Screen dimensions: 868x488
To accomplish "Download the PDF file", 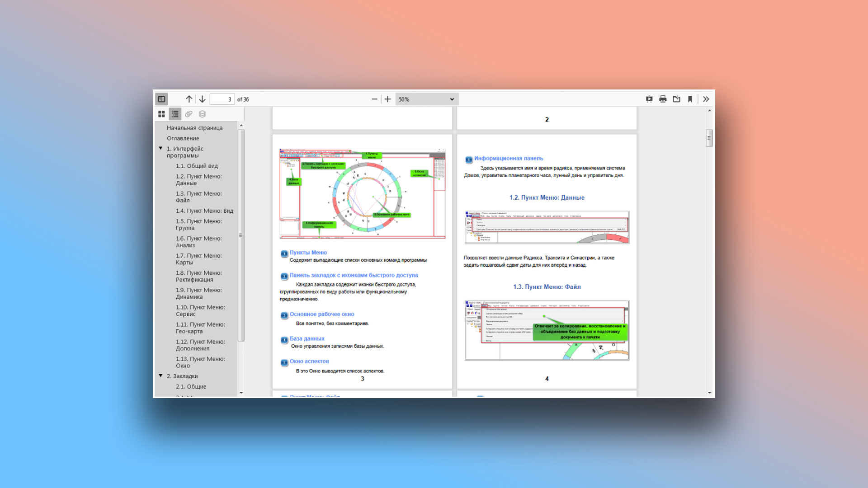I will [x=676, y=99].
